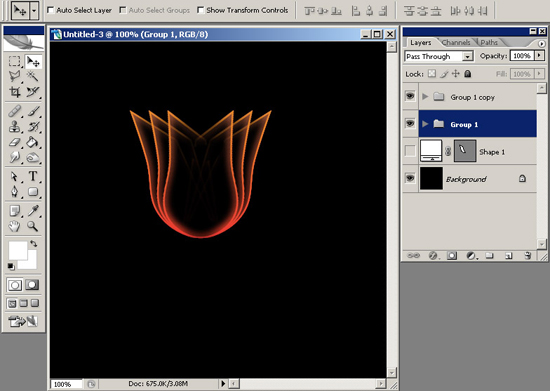This screenshot has height=391, width=550.
Task: Jump to ImageReady
Action: click(x=23, y=321)
